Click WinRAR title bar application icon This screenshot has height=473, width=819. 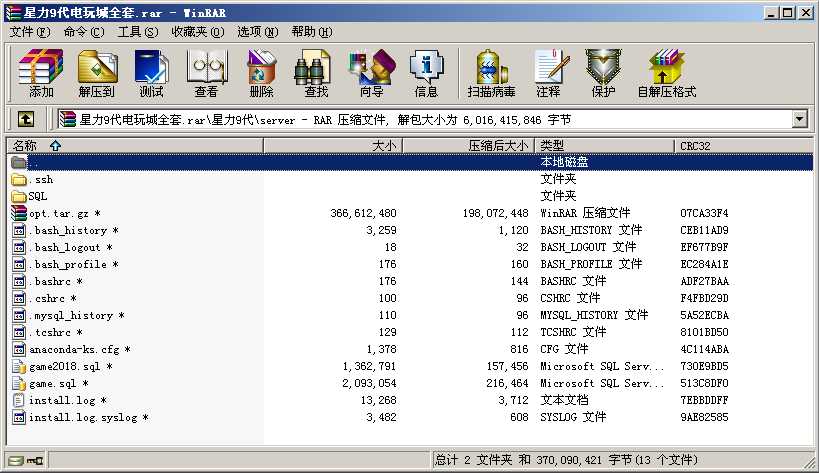pos(14,13)
